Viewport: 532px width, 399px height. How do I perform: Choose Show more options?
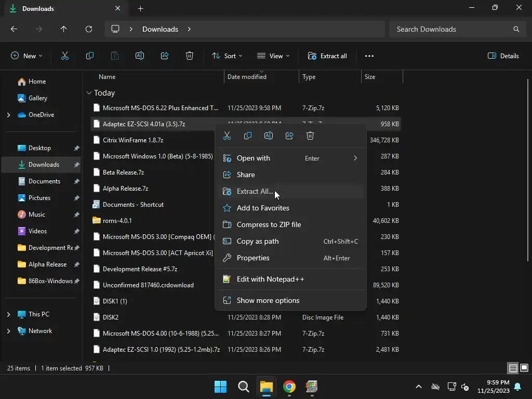click(291, 301)
